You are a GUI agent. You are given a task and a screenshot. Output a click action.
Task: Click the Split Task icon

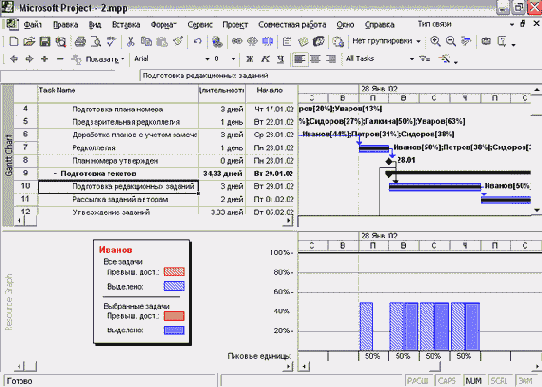click(x=268, y=42)
